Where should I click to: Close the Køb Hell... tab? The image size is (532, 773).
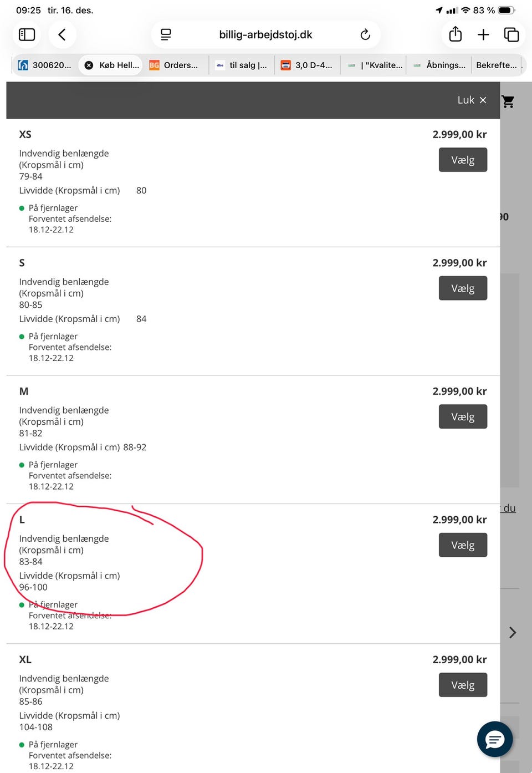click(x=89, y=65)
